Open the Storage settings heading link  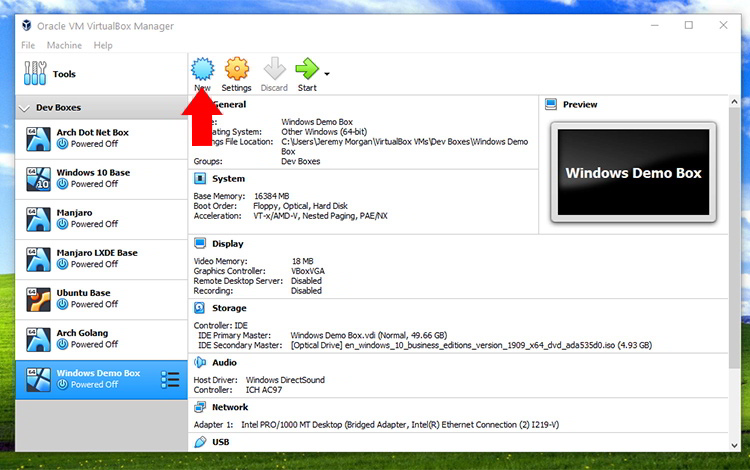click(x=229, y=308)
